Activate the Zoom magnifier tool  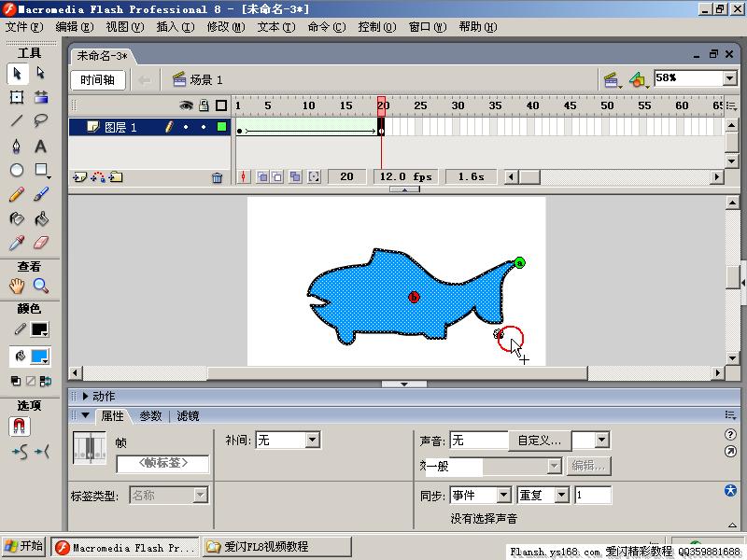[x=41, y=286]
